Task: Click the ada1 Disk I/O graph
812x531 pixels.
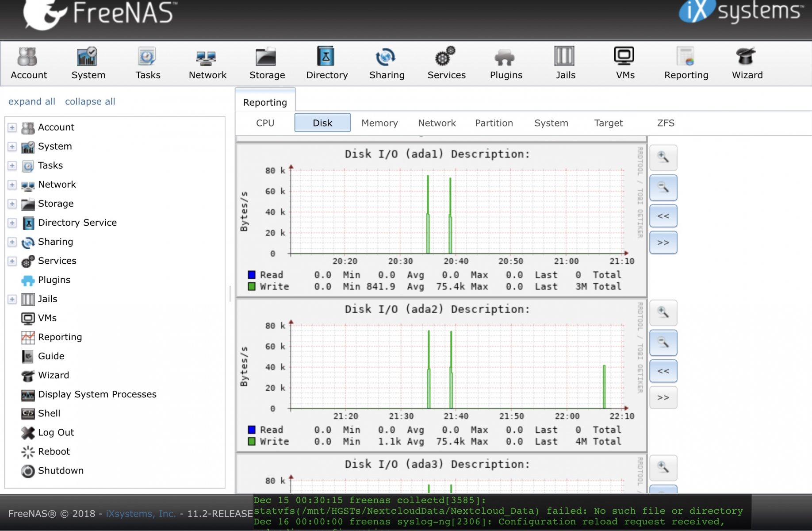Action: [441, 220]
